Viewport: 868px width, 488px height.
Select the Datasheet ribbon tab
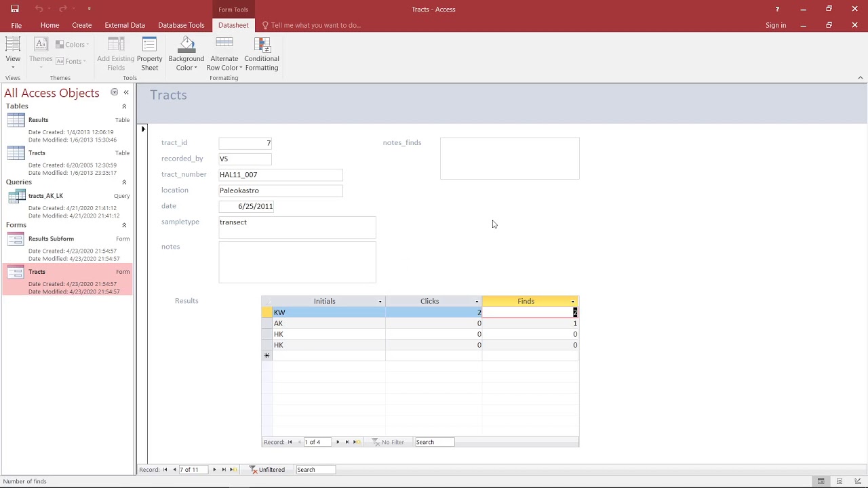(233, 25)
